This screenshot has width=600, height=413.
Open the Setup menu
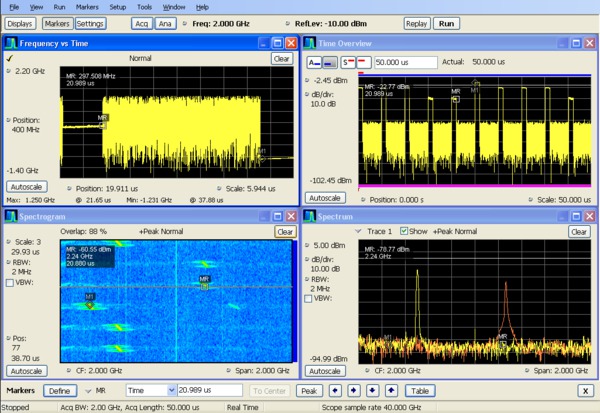(118, 7)
